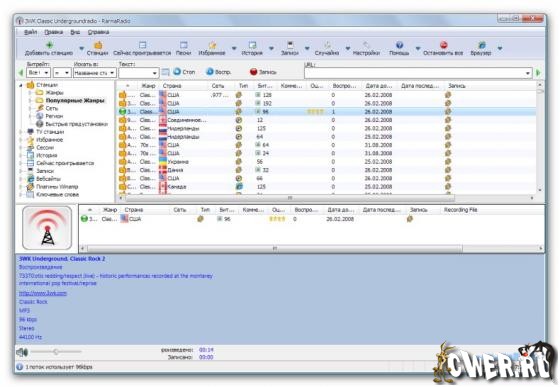Open the Search In dropdown
560x387 pixels.
[95, 73]
